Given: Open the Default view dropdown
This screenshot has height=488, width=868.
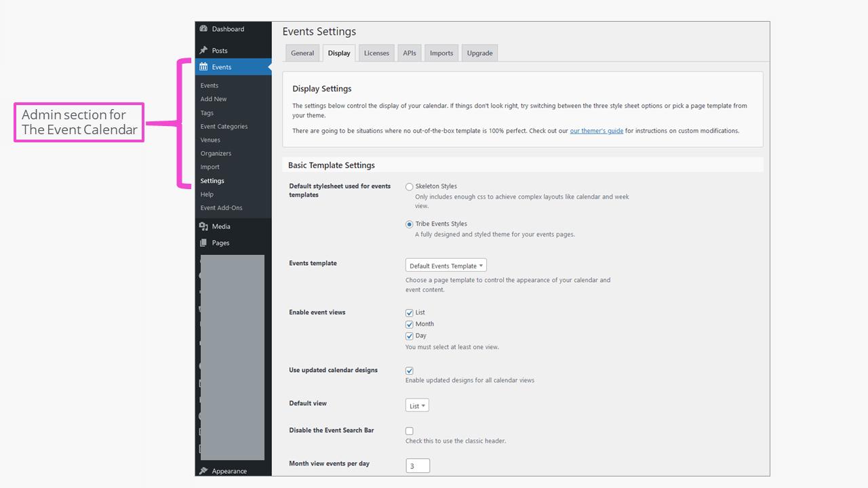Looking at the screenshot, I should pyautogui.click(x=416, y=405).
